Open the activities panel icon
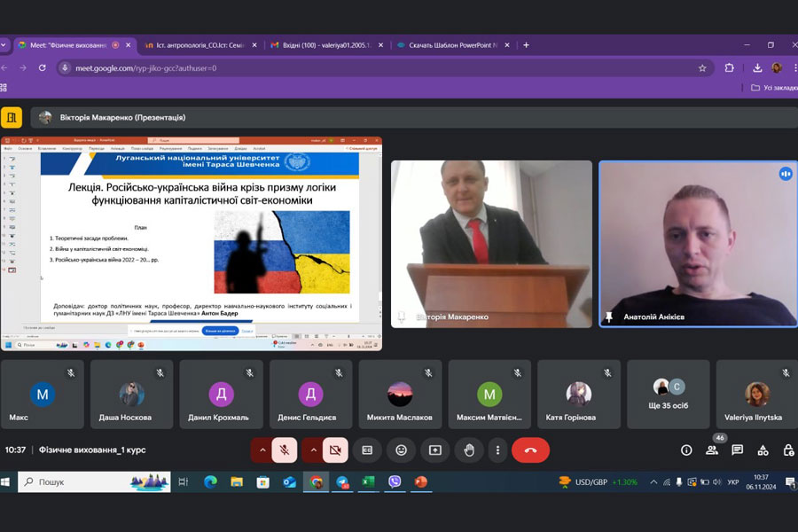 (x=763, y=450)
